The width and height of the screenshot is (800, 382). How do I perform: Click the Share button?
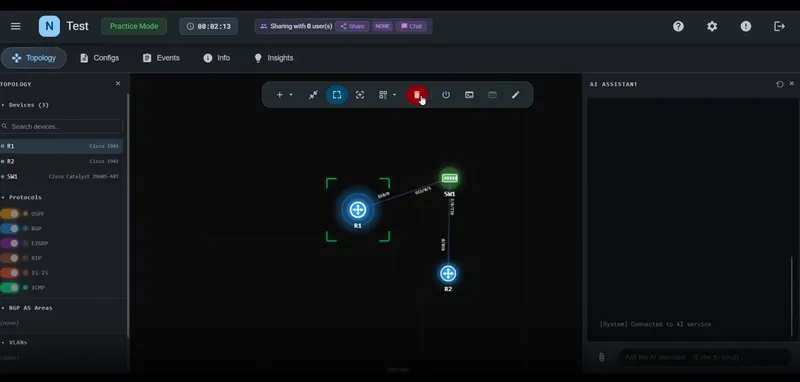[x=352, y=26]
